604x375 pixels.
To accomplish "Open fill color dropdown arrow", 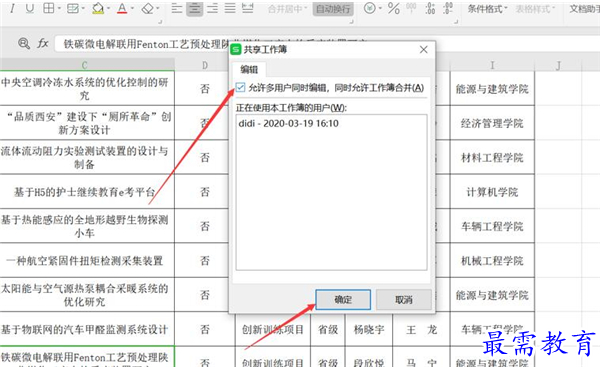I will click(109, 8).
